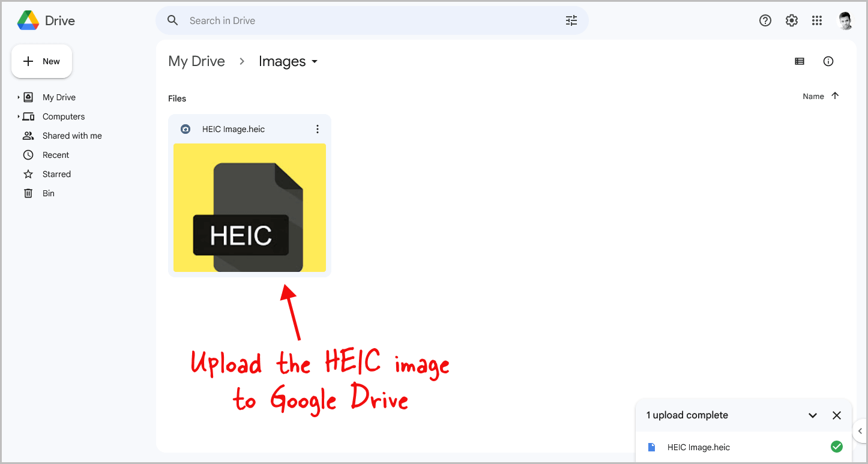Viewport: 868px width, 464px height.
Task: Collapse the upload complete panel
Action: tap(813, 415)
